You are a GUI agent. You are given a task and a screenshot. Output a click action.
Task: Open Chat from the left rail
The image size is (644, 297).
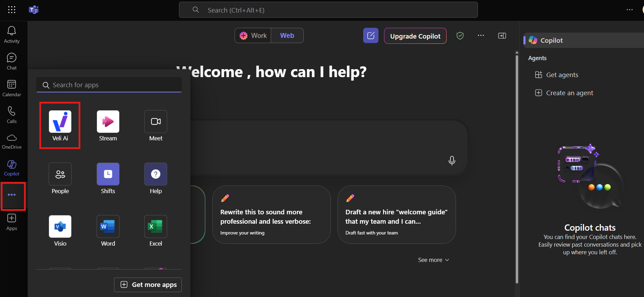click(x=12, y=61)
